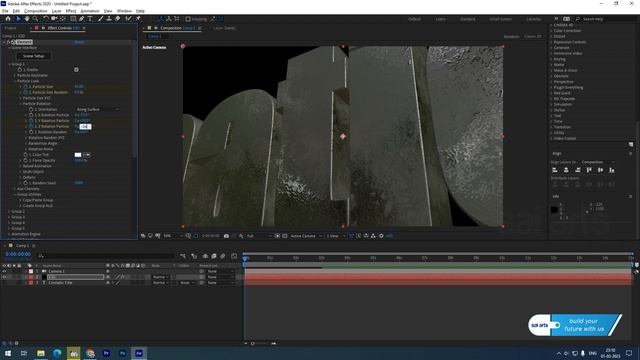Select the Rotation tool

click(x=46, y=19)
